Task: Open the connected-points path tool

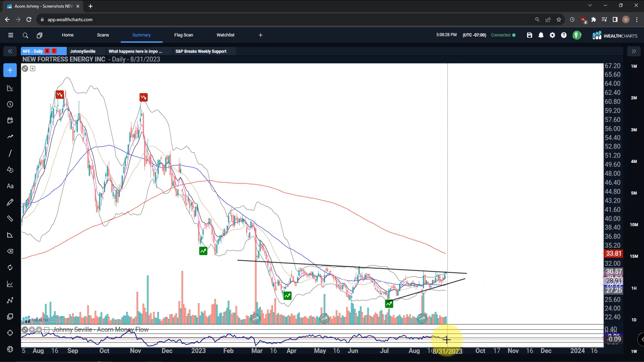Action: [10, 300]
